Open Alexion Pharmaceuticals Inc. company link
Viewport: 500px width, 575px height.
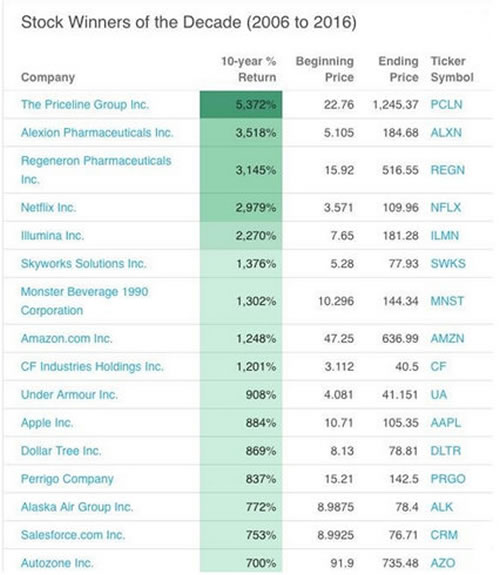click(97, 132)
